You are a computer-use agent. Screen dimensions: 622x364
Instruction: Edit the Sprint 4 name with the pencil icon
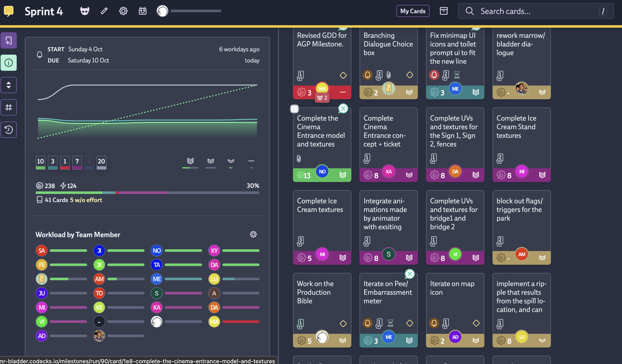pyautogui.click(x=104, y=11)
